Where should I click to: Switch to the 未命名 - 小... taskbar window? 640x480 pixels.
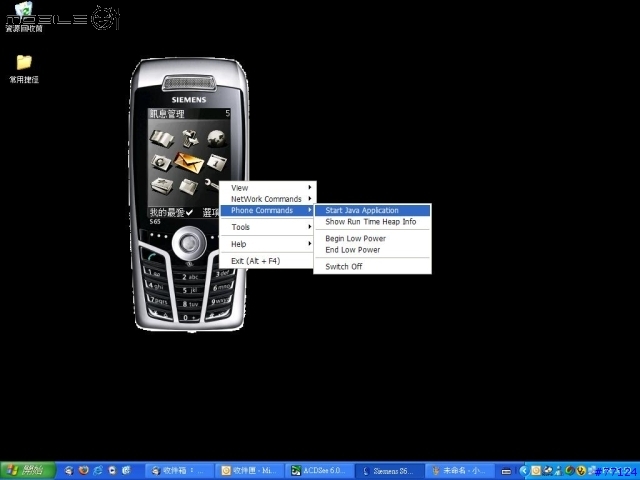(x=459, y=471)
